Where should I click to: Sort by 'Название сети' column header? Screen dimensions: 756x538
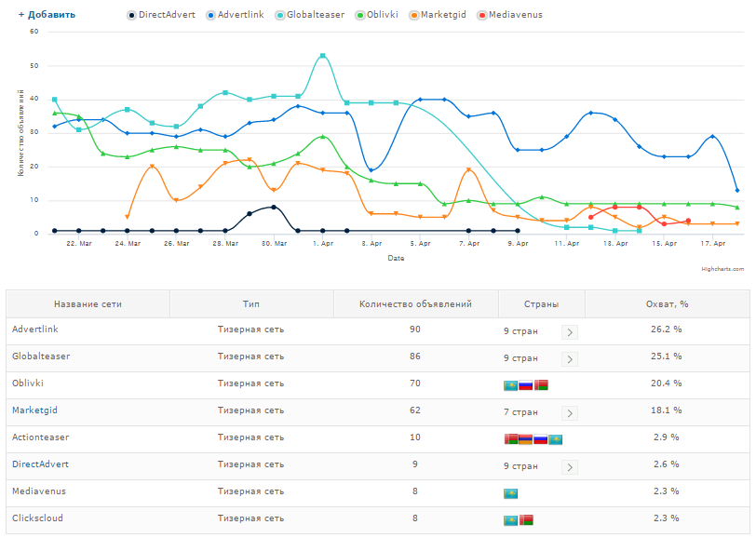tap(88, 304)
